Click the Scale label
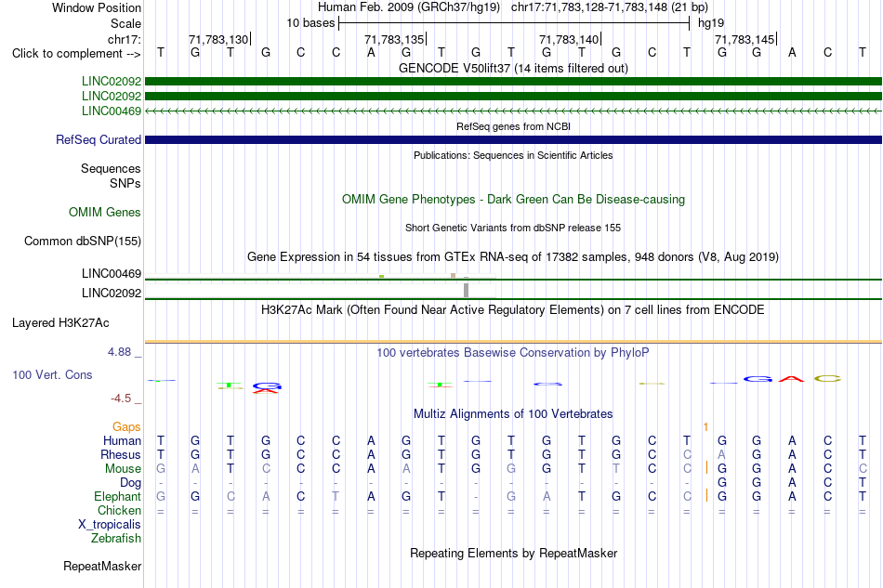 click(x=125, y=23)
